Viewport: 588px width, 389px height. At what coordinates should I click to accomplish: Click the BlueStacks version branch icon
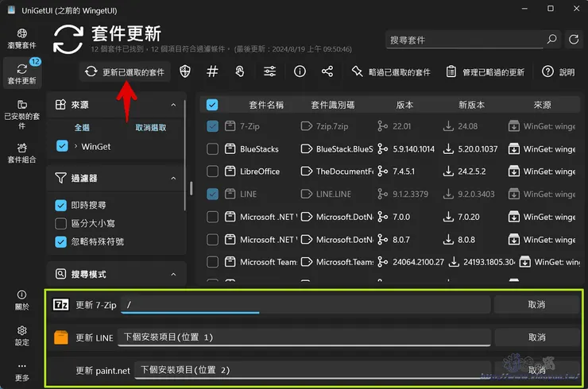click(383, 149)
